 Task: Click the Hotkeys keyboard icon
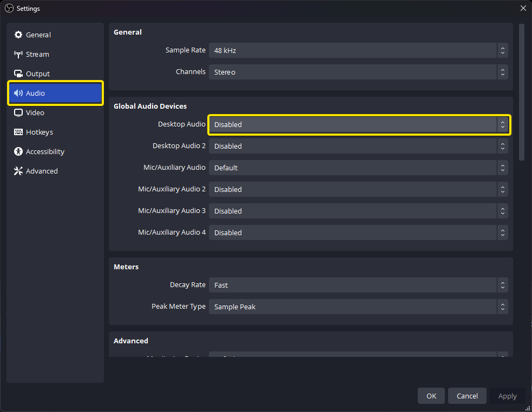pos(18,132)
